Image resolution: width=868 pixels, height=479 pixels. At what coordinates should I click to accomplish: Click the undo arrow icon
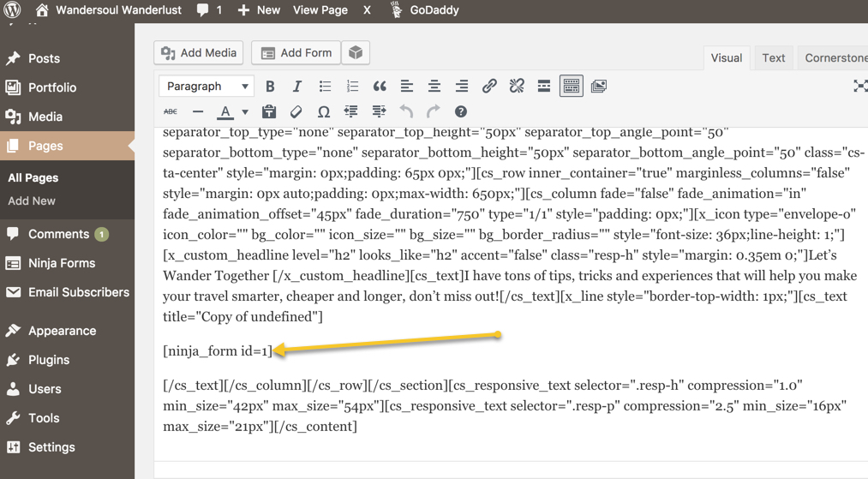pos(406,112)
